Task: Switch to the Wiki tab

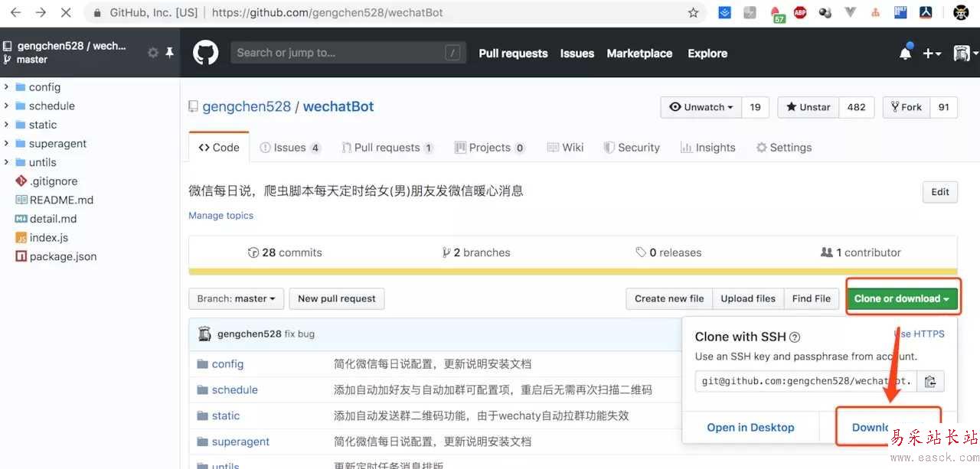Action: [566, 148]
